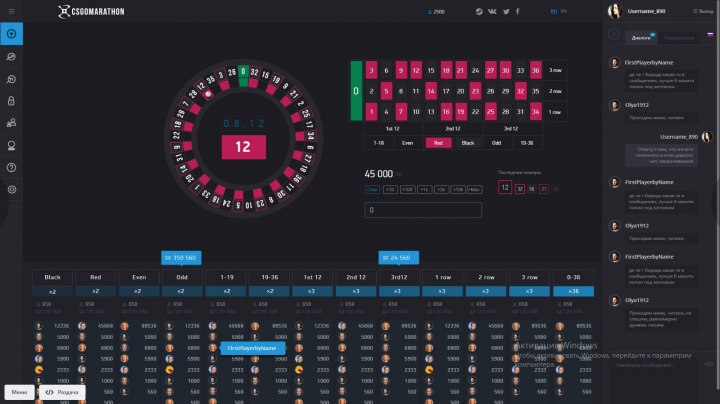The width and height of the screenshot is (720, 404).
Task: Select the active roulette game sidebar icon
Action: [x=11, y=34]
